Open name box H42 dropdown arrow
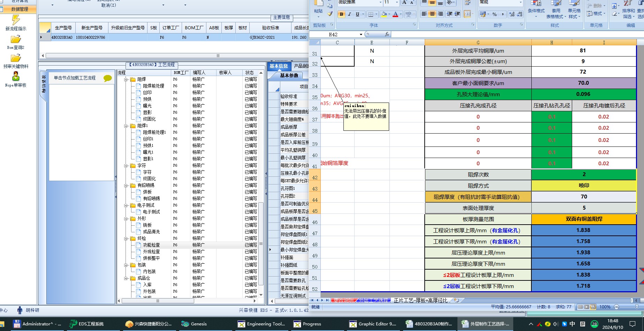The image size is (644, 331). pyautogui.click(x=361, y=35)
